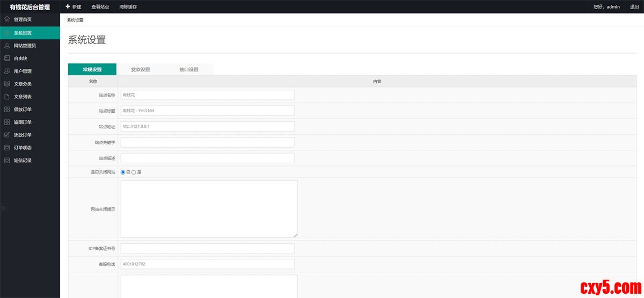Click the block icon for 自由块
This screenshot has width=644, height=298.
(7, 58)
